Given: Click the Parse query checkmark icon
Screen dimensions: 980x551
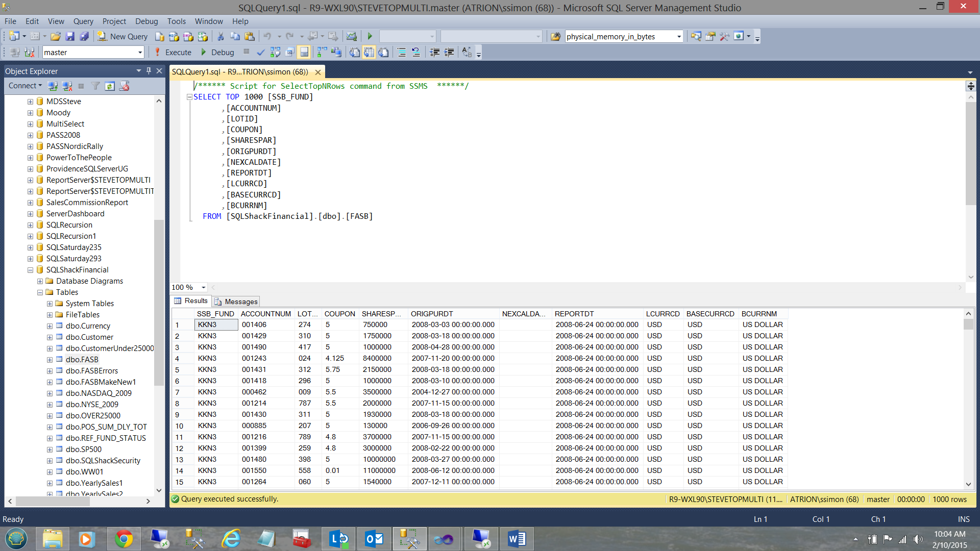Looking at the screenshot, I should 261,52.
